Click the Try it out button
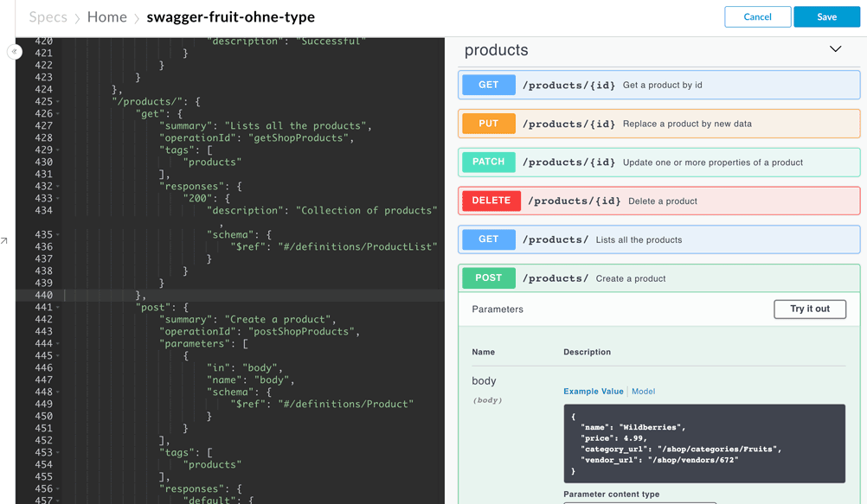This screenshot has width=867, height=504. (x=810, y=309)
